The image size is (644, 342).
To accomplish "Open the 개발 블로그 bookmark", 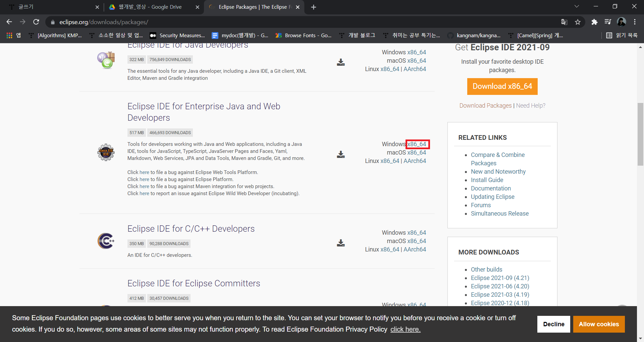I will pos(357,35).
